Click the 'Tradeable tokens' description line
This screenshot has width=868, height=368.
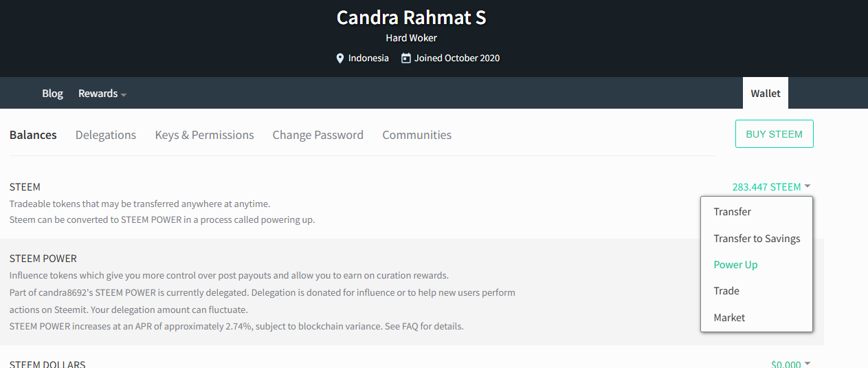(x=140, y=204)
